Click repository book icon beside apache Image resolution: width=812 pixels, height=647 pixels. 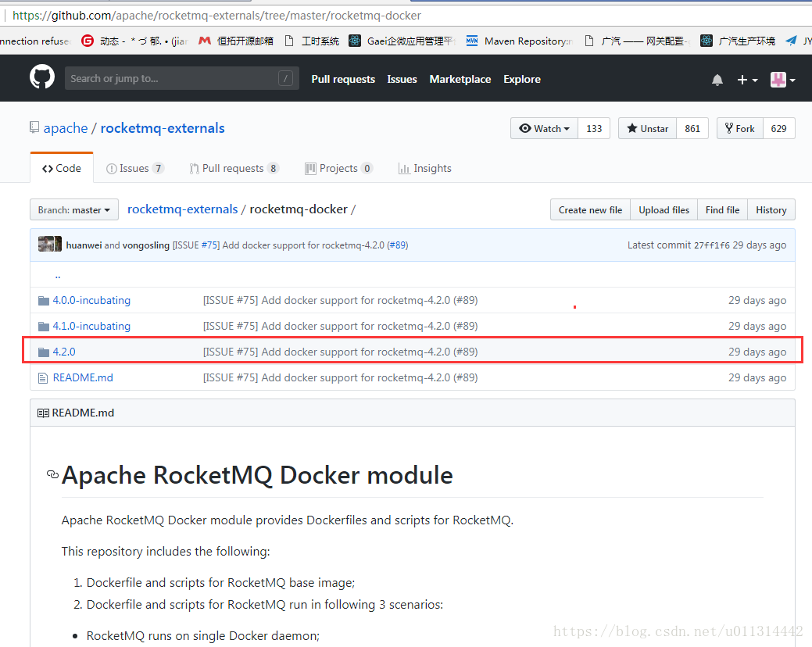tap(34, 127)
